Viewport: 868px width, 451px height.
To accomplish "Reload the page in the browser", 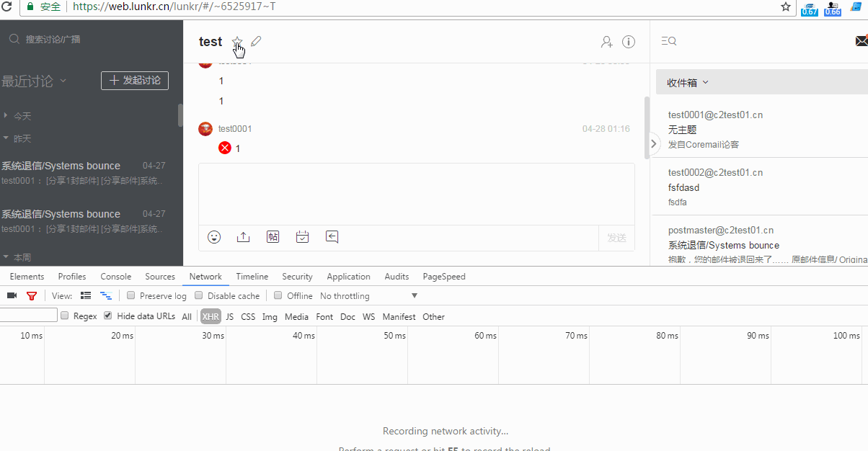I will [x=7, y=7].
